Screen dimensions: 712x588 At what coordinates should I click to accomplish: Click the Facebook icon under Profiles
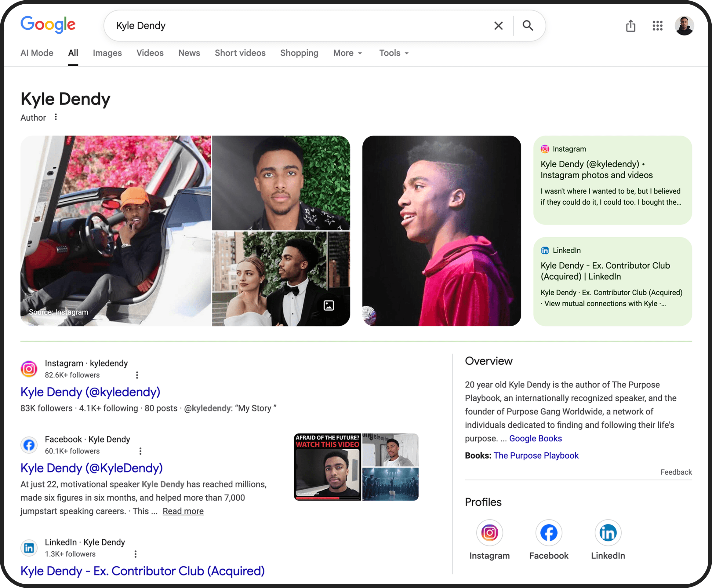[x=548, y=533]
